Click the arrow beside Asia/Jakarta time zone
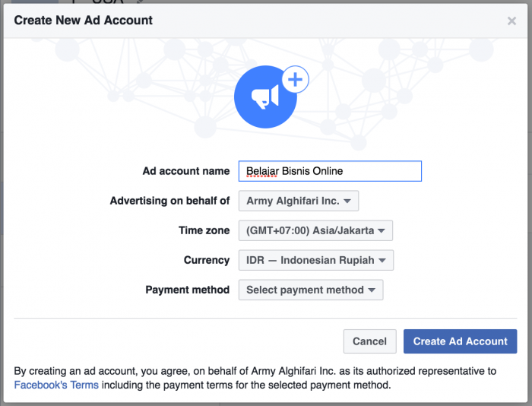Image resolution: width=532 pixels, height=406 pixels. tap(381, 231)
